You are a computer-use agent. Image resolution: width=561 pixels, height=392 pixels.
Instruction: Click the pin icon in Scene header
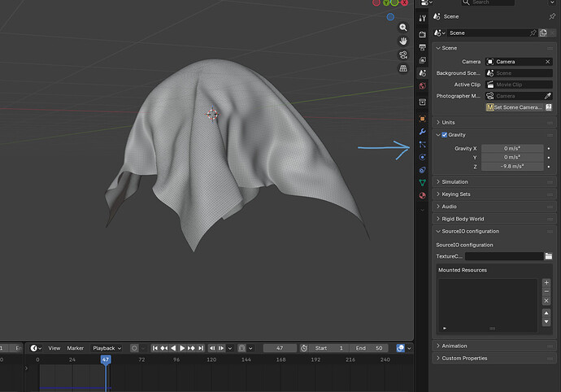tap(552, 16)
